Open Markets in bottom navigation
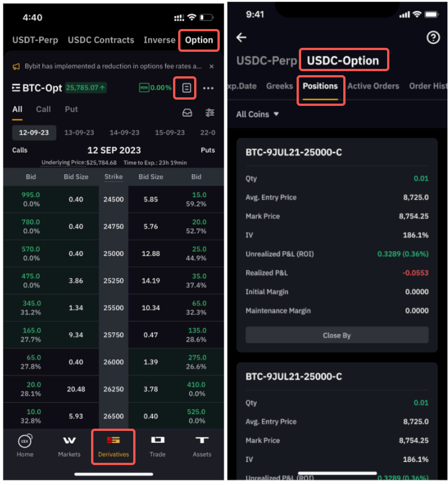The width and height of the screenshot is (448, 485). tap(69, 446)
